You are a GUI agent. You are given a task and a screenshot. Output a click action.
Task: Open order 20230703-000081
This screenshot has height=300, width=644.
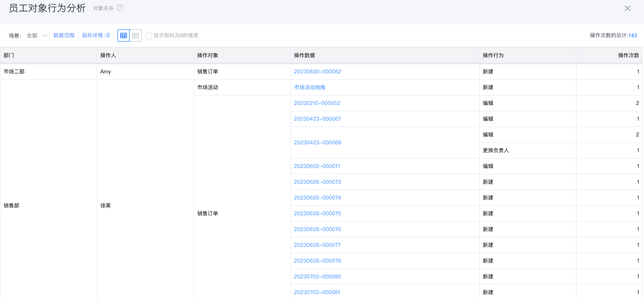click(x=317, y=292)
